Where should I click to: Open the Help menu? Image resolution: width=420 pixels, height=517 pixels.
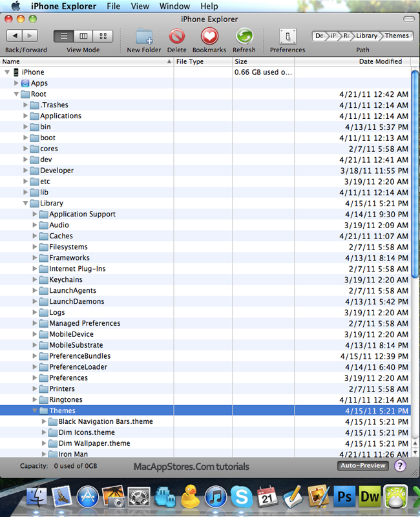209,6
